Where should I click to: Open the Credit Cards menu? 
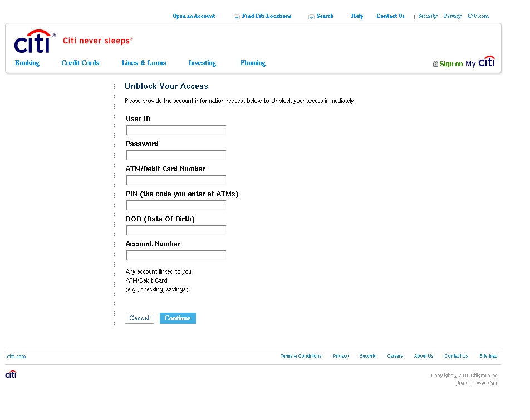pos(80,63)
